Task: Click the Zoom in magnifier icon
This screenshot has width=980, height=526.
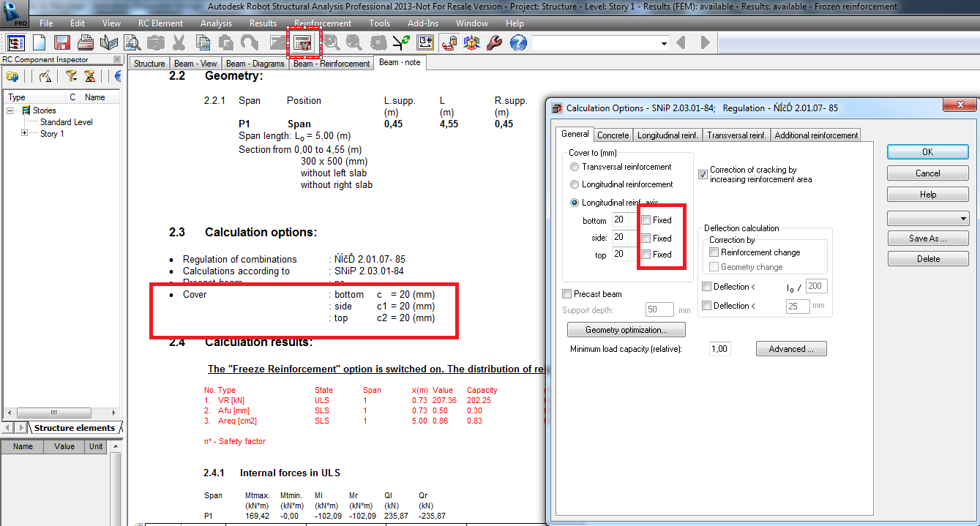Action: pyautogui.click(x=331, y=43)
